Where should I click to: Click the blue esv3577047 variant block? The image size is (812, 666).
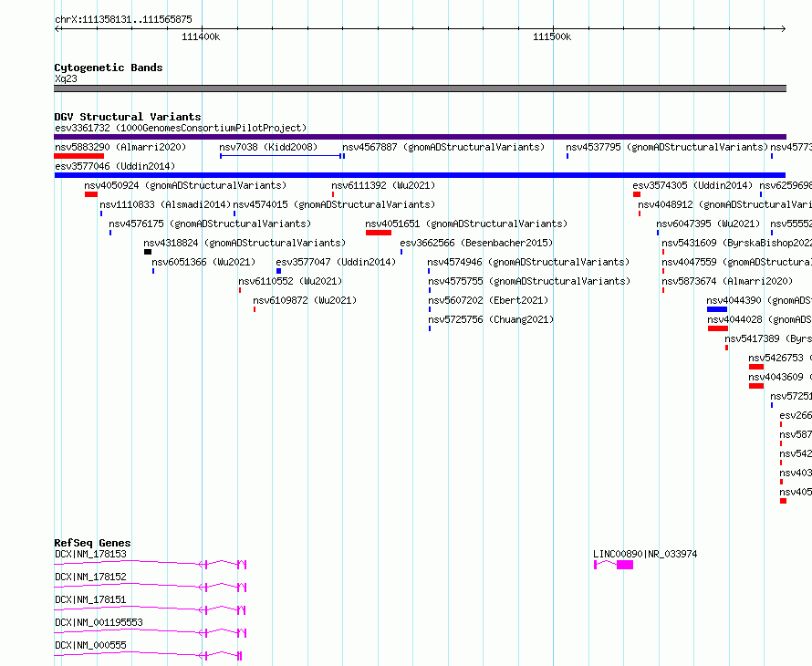coord(278,271)
